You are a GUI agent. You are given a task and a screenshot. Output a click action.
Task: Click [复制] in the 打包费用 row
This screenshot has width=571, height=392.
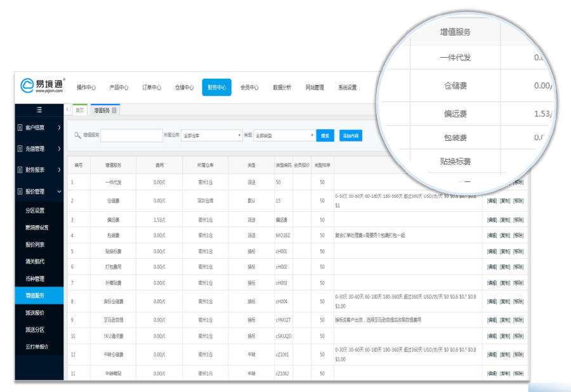click(x=505, y=267)
